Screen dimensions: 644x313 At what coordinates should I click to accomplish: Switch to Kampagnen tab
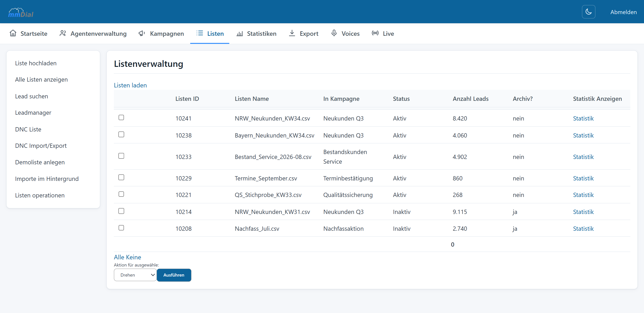click(x=161, y=34)
